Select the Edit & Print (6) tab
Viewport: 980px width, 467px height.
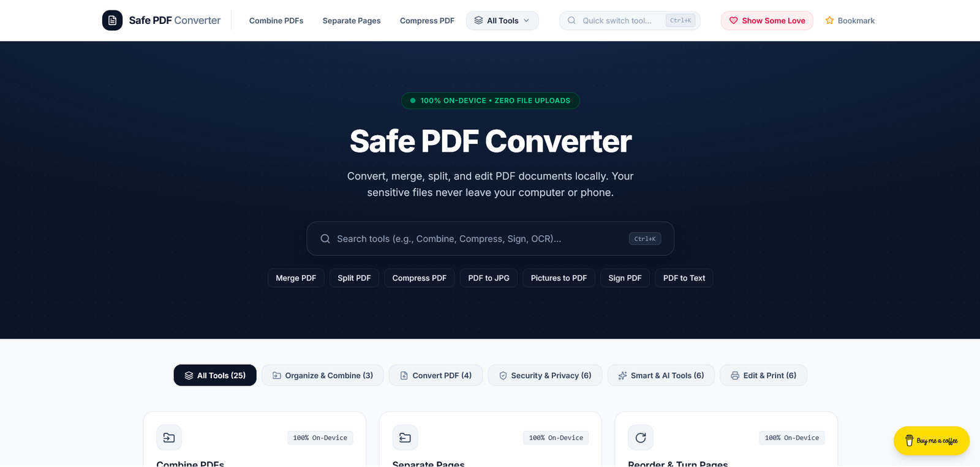(763, 375)
